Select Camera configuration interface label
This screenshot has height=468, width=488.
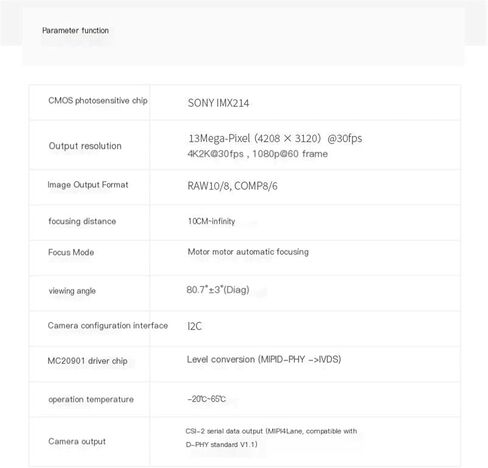pyautogui.click(x=108, y=326)
